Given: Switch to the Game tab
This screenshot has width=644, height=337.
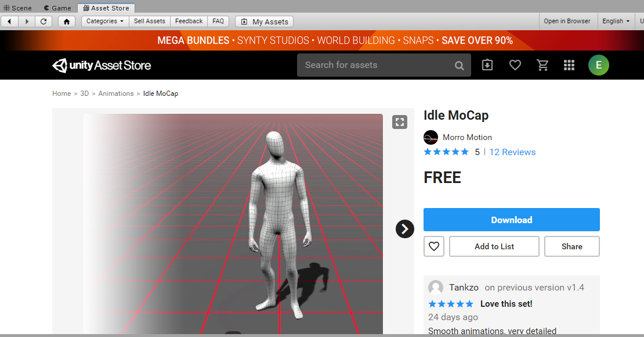Looking at the screenshot, I should point(57,8).
